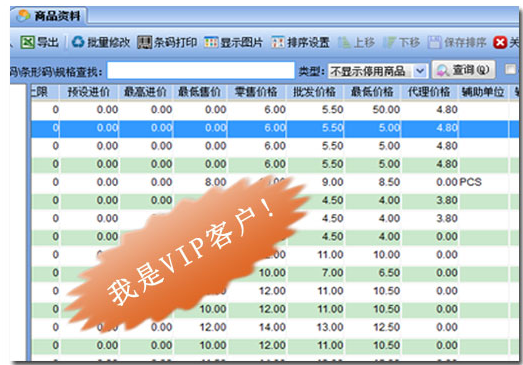Screen dimensions: 523x365
Task: Sort by 最低售价 column header
Action: [199, 91]
